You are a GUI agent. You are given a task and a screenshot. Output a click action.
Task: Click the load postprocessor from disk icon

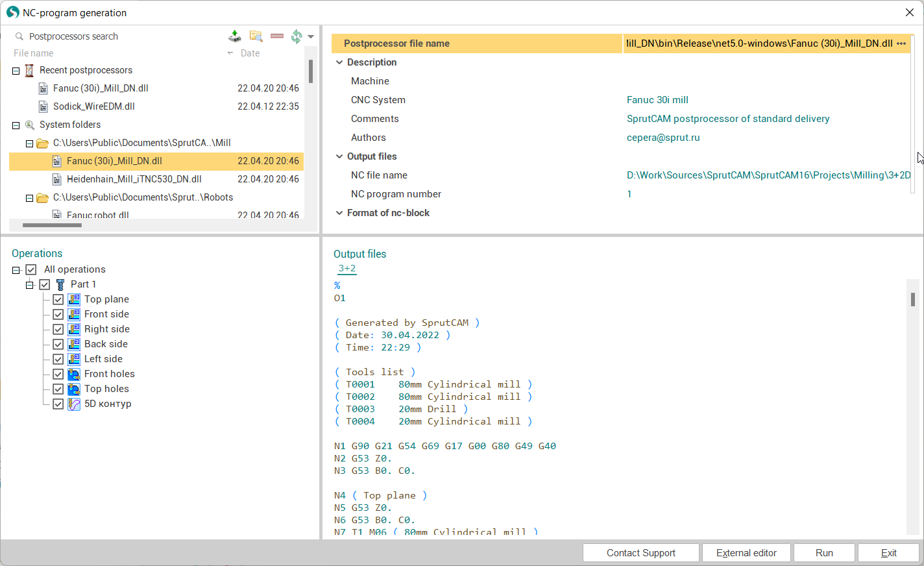235,36
